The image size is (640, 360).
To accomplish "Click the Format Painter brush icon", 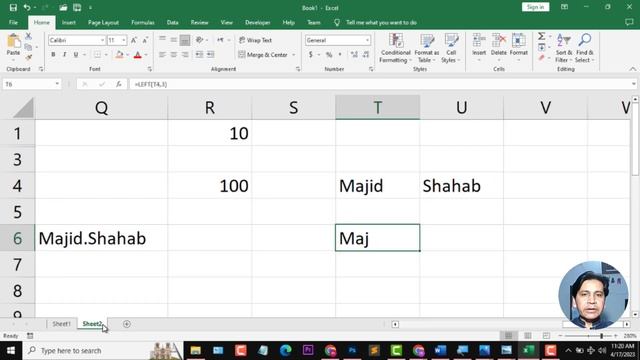I will [x=28, y=58].
